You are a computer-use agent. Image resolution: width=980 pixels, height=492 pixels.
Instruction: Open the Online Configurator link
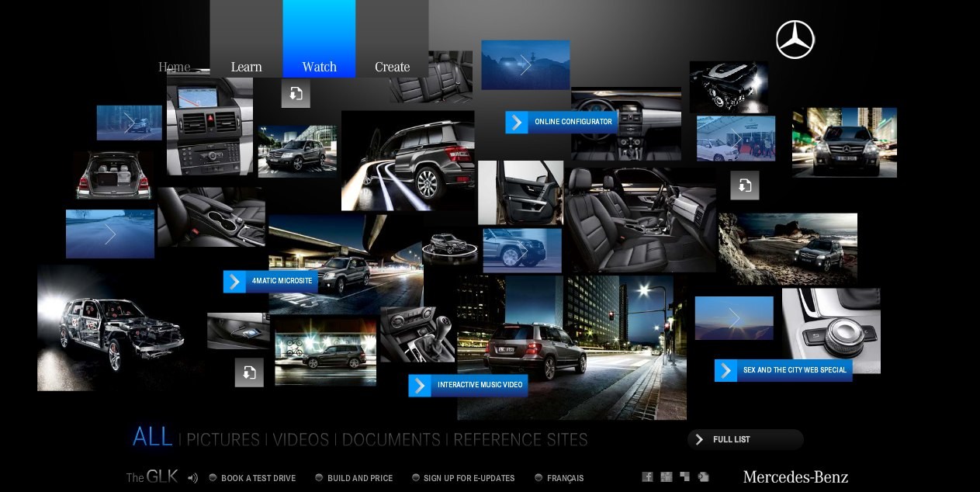pos(562,122)
